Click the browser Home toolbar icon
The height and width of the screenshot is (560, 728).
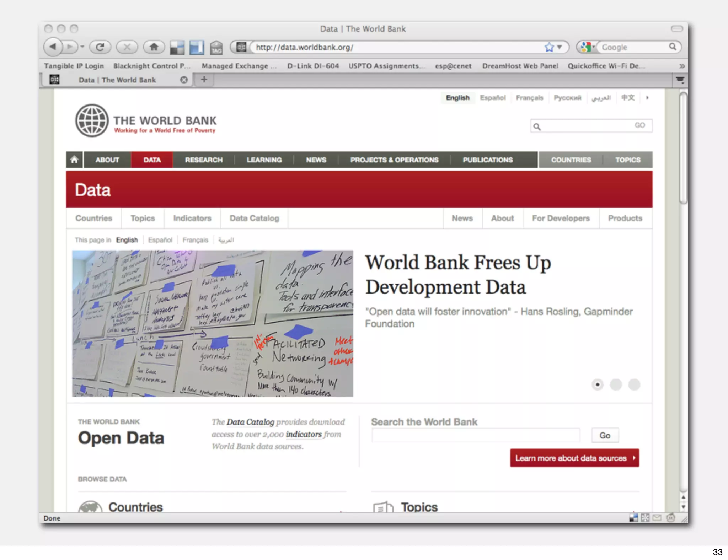click(154, 47)
